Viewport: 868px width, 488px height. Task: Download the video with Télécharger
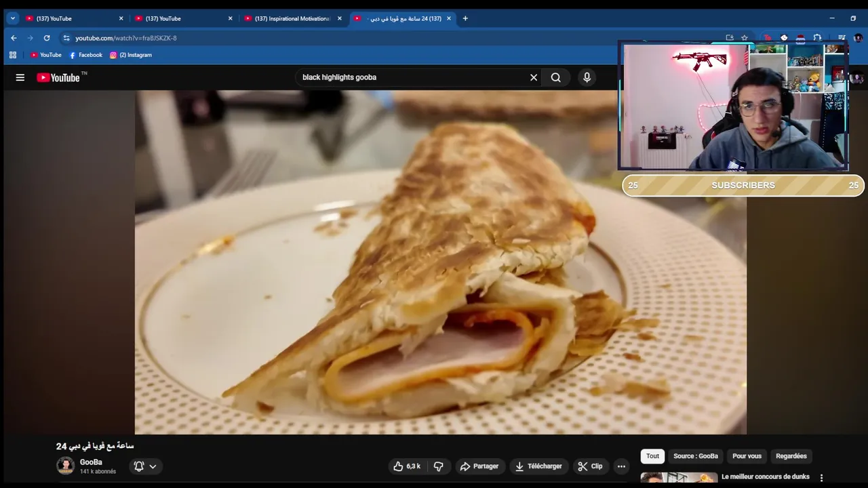(x=539, y=466)
